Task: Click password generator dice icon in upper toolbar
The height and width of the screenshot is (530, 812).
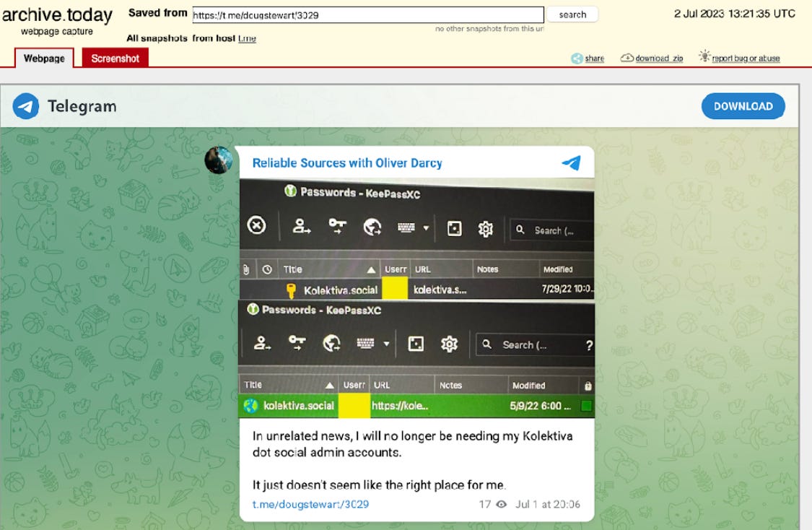Action: coord(454,228)
